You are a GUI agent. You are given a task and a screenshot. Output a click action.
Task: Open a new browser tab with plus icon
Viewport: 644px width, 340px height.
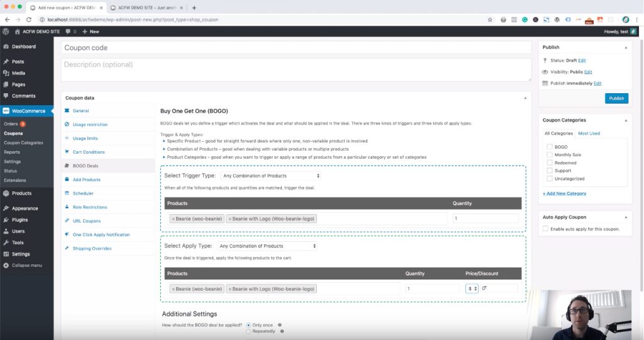tap(194, 8)
